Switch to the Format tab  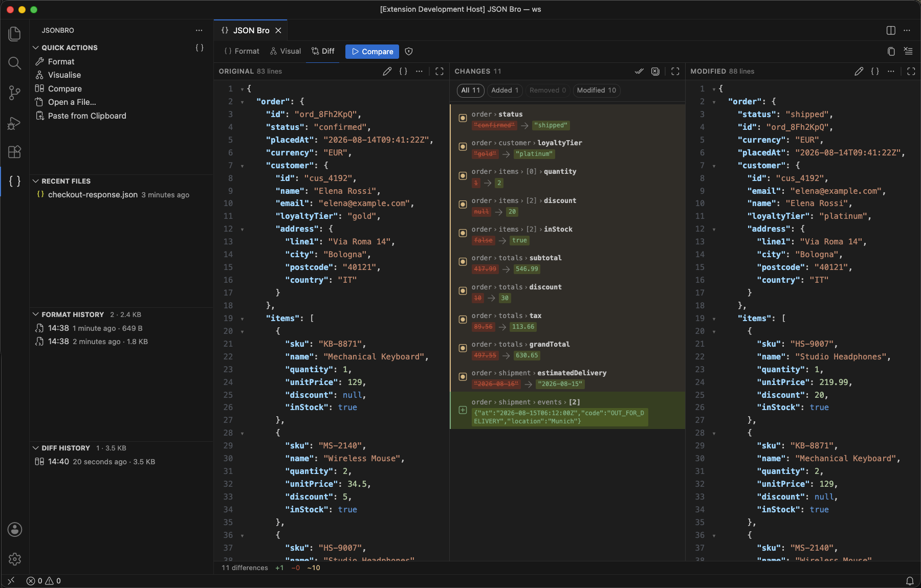pyautogui.click(x=242, y=51)
